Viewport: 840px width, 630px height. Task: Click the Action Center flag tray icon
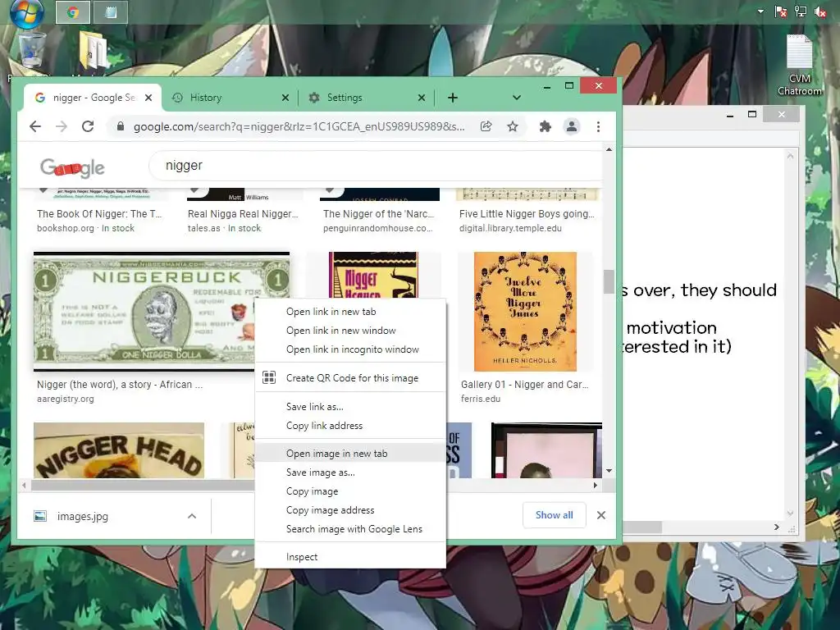pyautogui.click(x=781, y=11)
